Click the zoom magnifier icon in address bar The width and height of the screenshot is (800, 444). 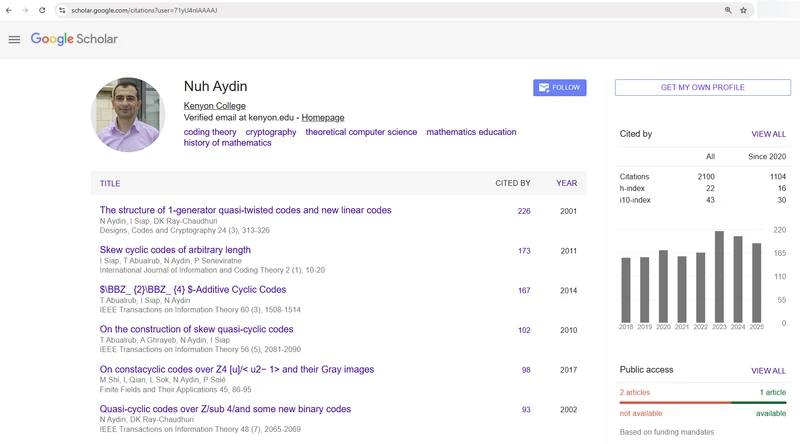point(727,10)
